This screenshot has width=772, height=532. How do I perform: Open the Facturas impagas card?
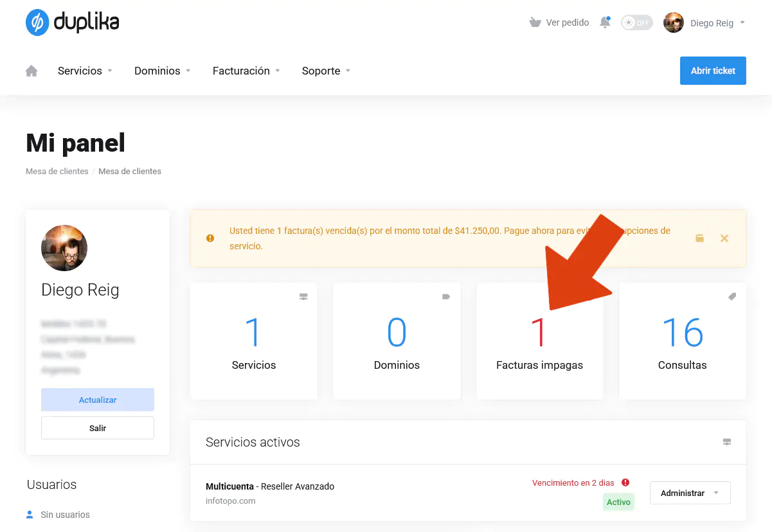tap(539, 341)
